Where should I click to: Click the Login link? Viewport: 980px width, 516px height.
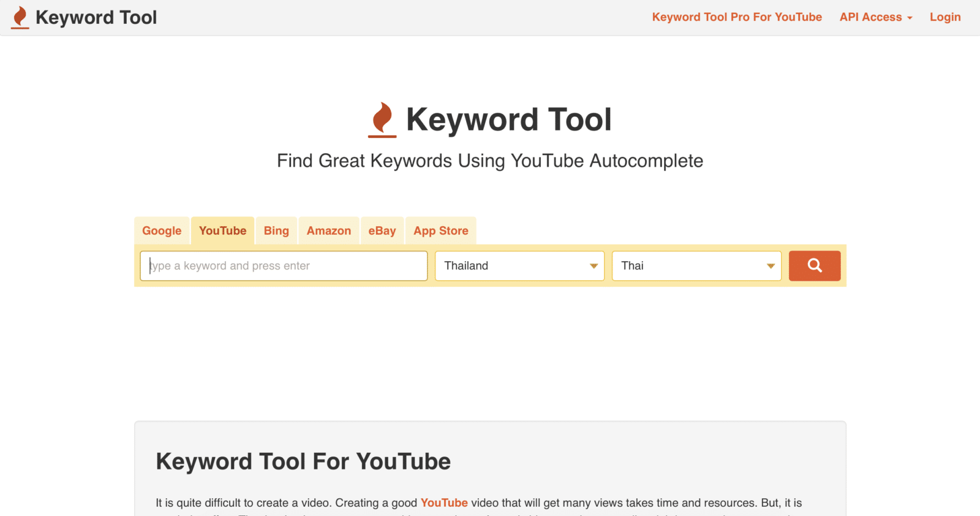945,17
